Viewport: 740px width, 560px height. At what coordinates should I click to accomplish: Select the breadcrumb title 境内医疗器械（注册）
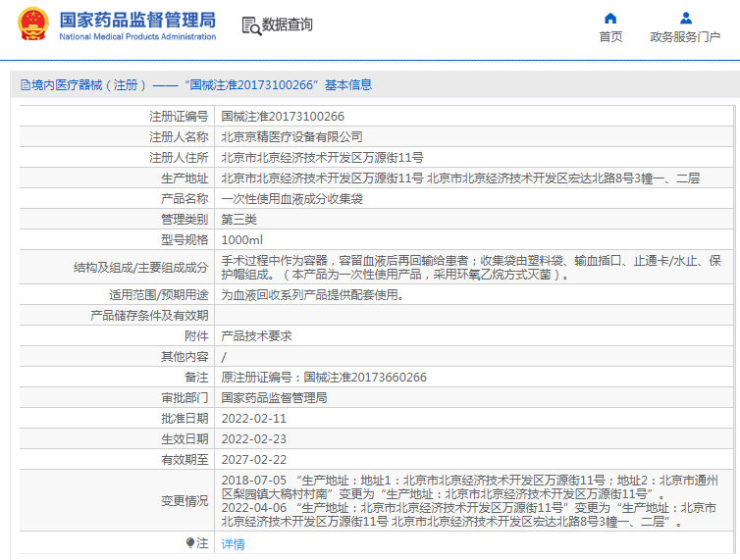pyautogui.click(x=88, y=85)
